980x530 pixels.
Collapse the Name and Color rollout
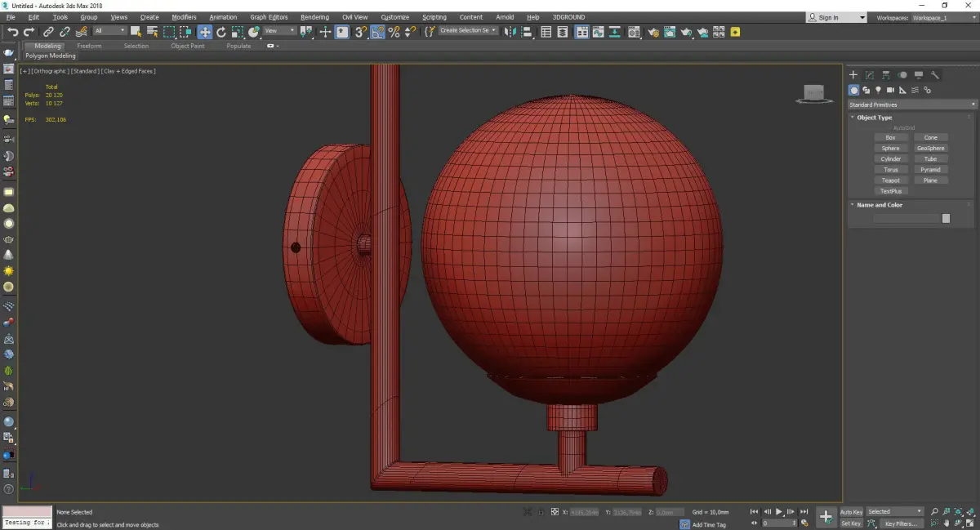(x=879, y=205)
